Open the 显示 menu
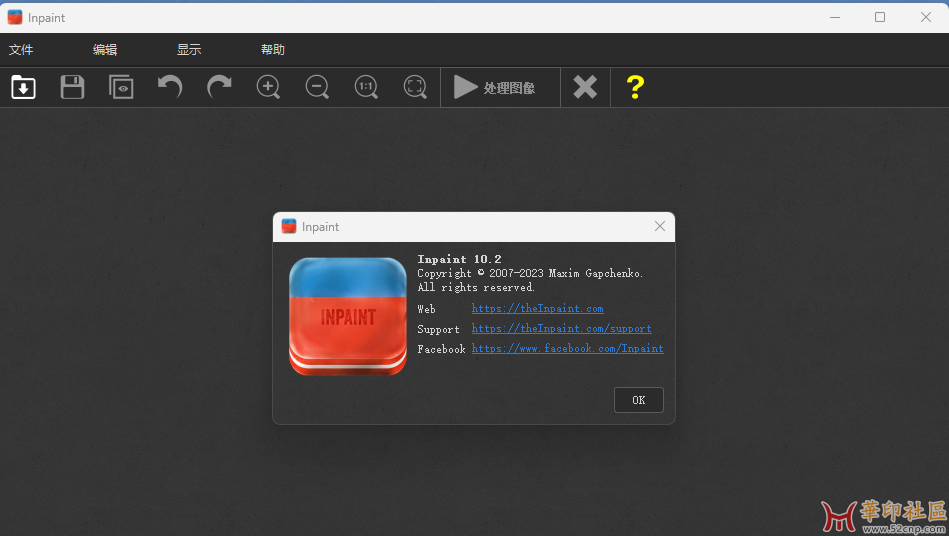 [189, 50]
